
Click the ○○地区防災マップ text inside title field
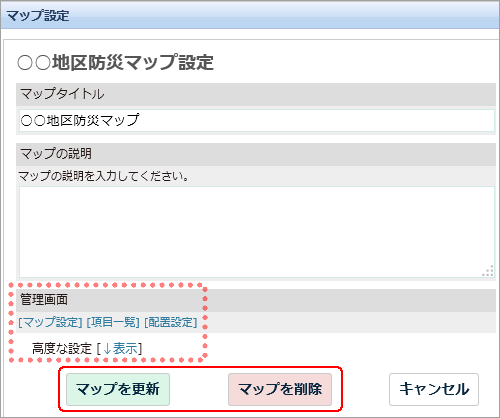coord(80,120)
